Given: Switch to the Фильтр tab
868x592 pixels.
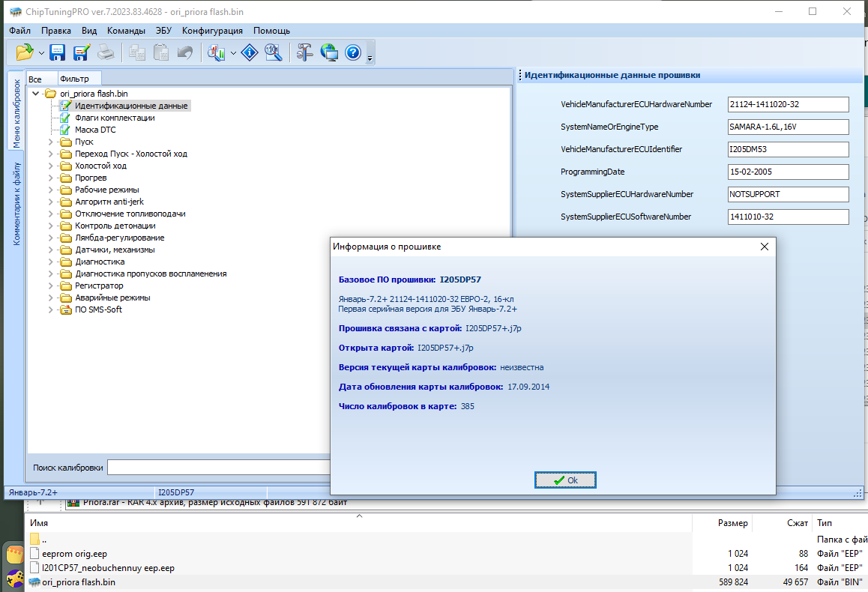Looking at the screenshot, I should [x=74, y=79].
